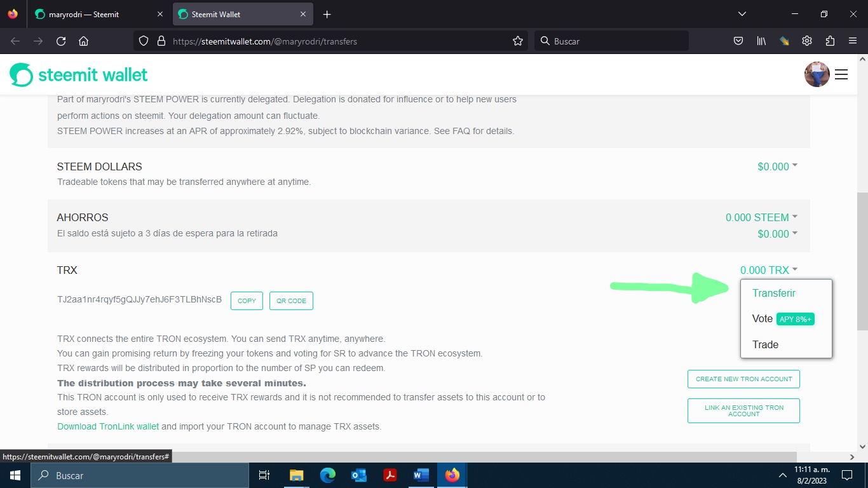Open the Firefox View pinned icon

13,14
